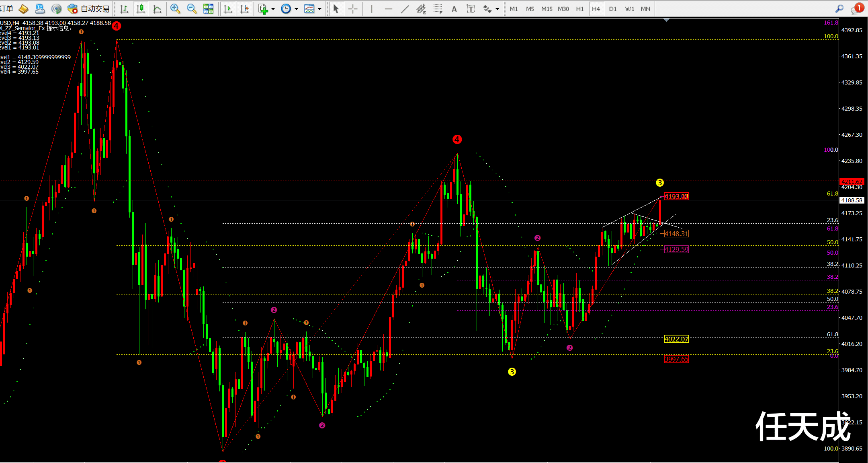The image size is (868, 463).
Task: Switch chart to candlestick mode
Action: click(141, 9)
